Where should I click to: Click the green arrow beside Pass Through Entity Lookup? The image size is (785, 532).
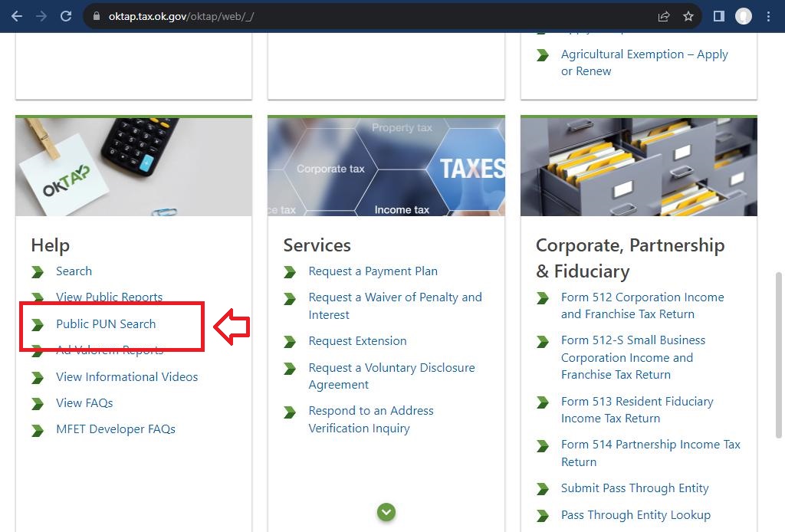pyautogui.click(x=543, y=515)
